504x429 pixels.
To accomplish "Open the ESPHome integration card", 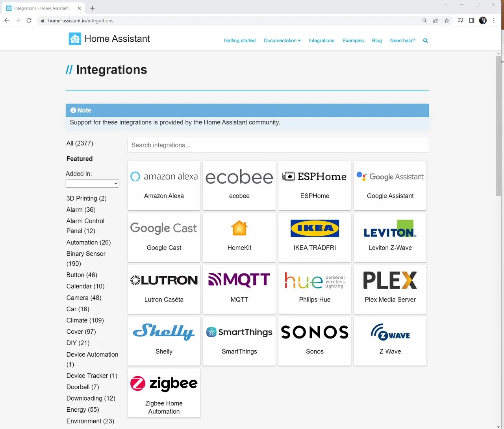I will [x=315, y=185].
